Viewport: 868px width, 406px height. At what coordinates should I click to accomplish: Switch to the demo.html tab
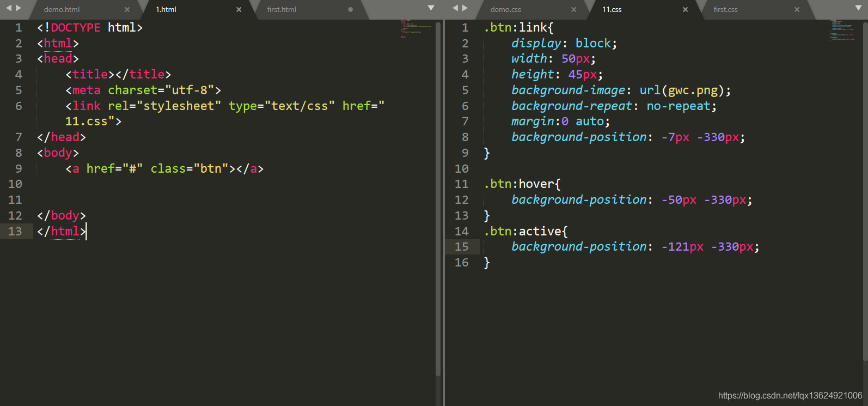click(x=62, y=9)
